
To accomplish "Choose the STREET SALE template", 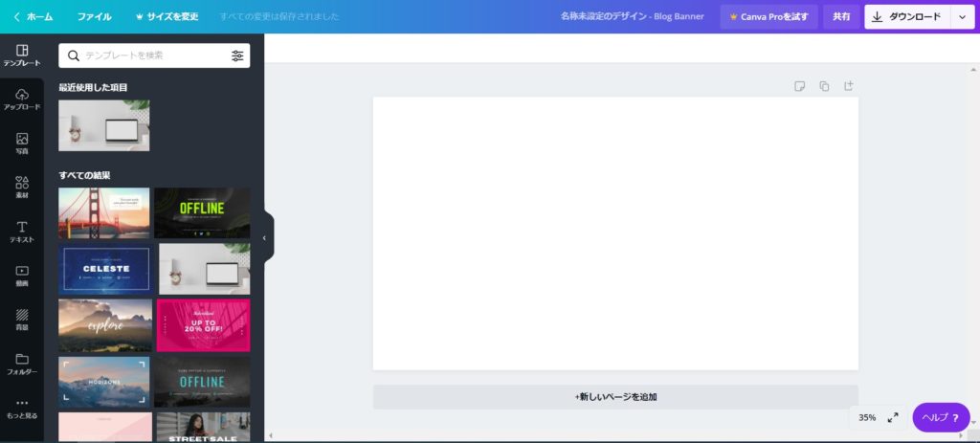I will pyautogui.click(x=203, y=427).
